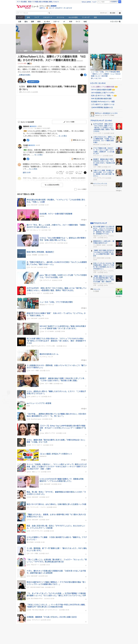Click the magnifier button beside keyword input
This screenshot has width=138, height=644.
coord(49,13)
